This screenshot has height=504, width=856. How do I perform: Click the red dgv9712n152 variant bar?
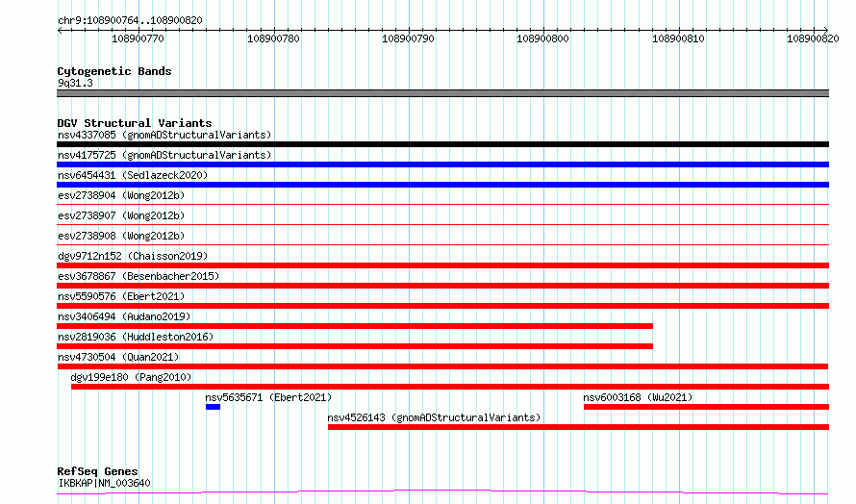[442, 265]
